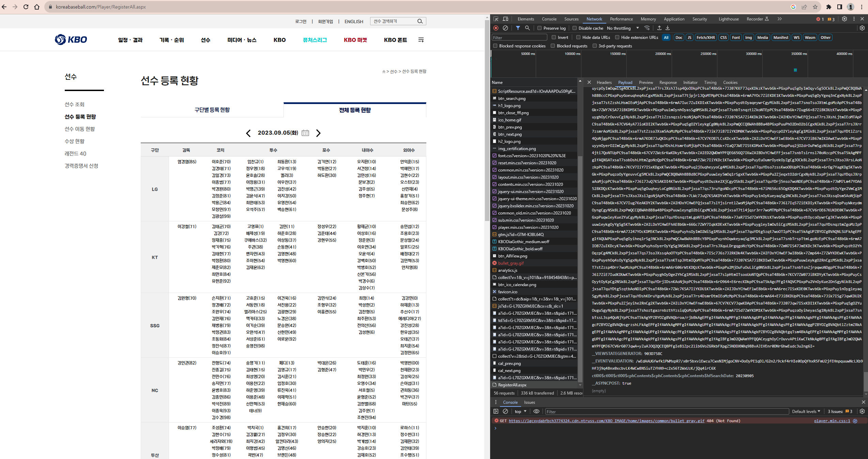Toggle the device toolbar icon
Screen dimensions: 868x459
[x=505, y=19]
